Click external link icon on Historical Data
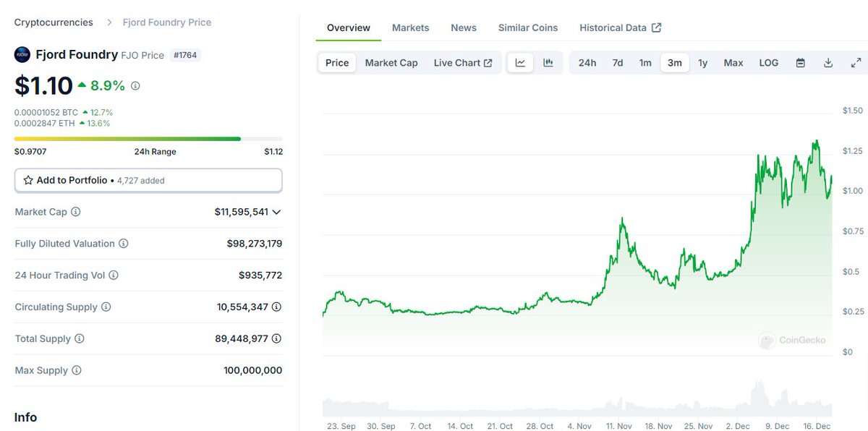 click(x=657, y=27)
